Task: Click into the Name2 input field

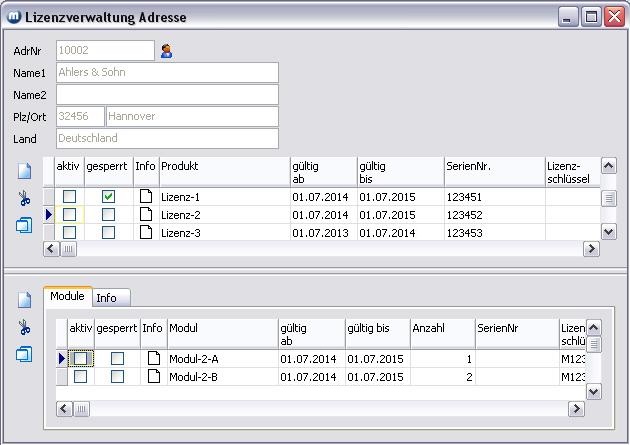Action: [x=167, y=95]
